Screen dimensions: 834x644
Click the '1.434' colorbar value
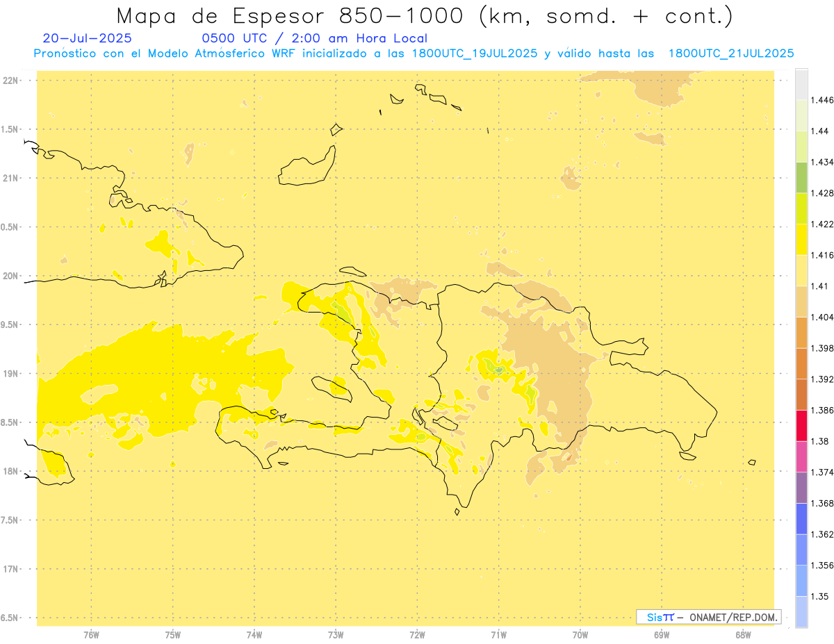point(821,162)
